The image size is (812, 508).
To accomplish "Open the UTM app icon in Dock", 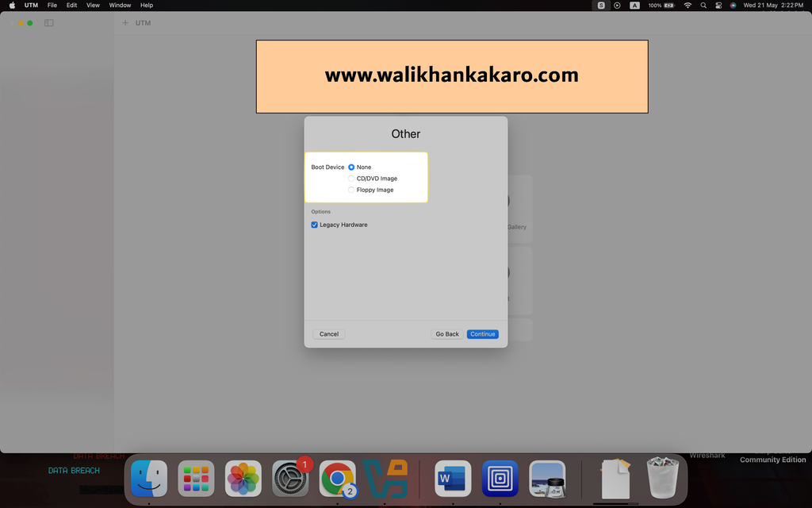I will (500, 478).
